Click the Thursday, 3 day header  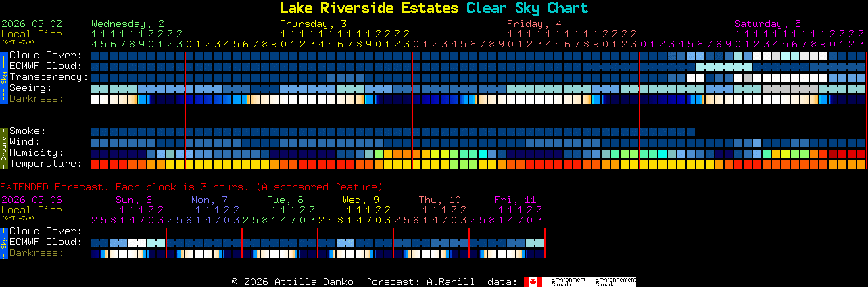point(314,24)
